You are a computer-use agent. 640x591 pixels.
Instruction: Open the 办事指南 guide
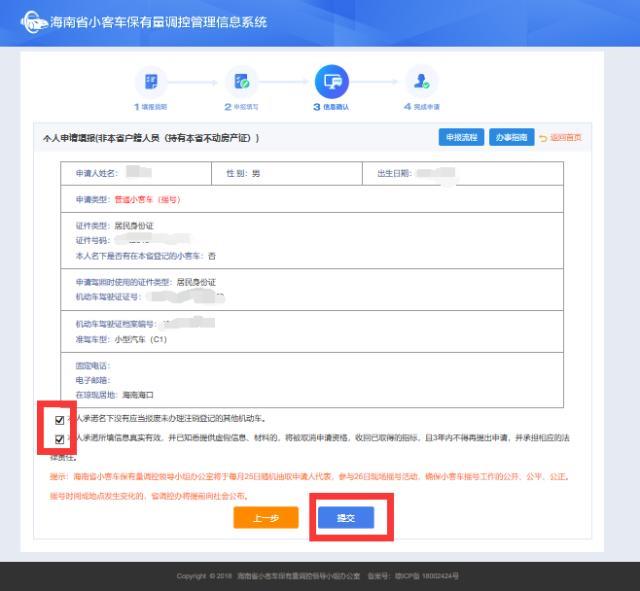click(x=511, y=137)
